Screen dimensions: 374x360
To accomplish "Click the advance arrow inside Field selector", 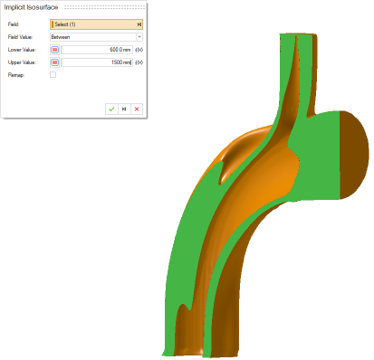I will point(139,24).
